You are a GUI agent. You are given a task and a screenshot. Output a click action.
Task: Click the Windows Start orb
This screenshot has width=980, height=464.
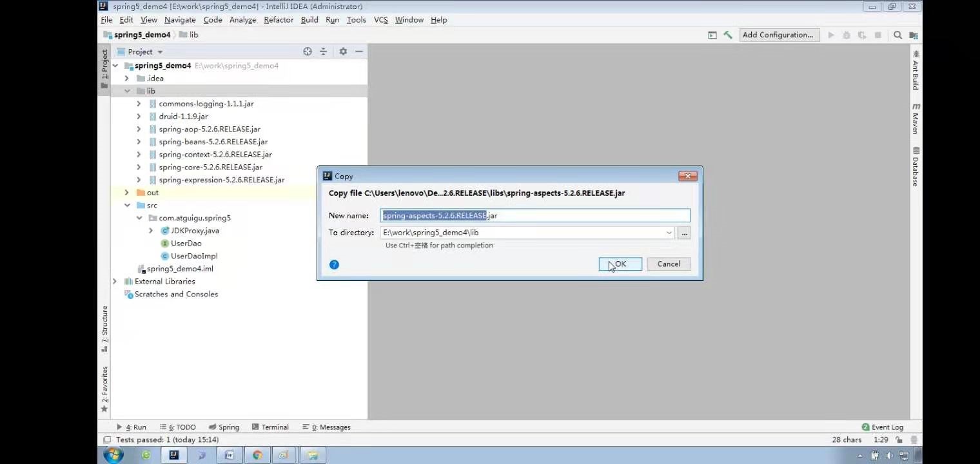click(113, 455)
